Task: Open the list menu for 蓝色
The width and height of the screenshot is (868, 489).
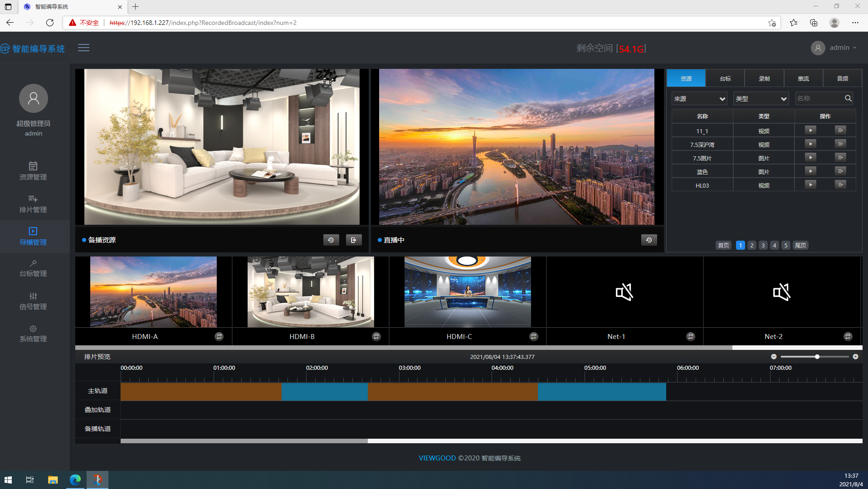Action: pyautogui.click(x=840, y=171)
